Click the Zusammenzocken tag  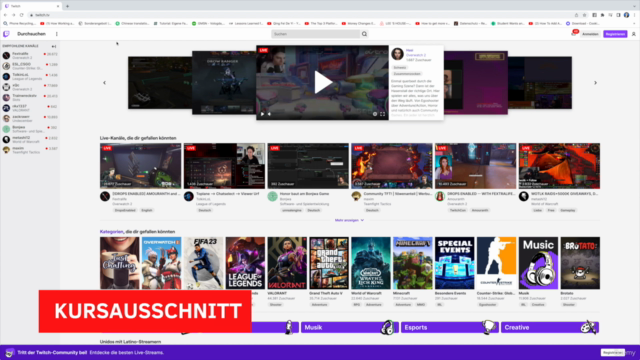click(x=407, y=74)
